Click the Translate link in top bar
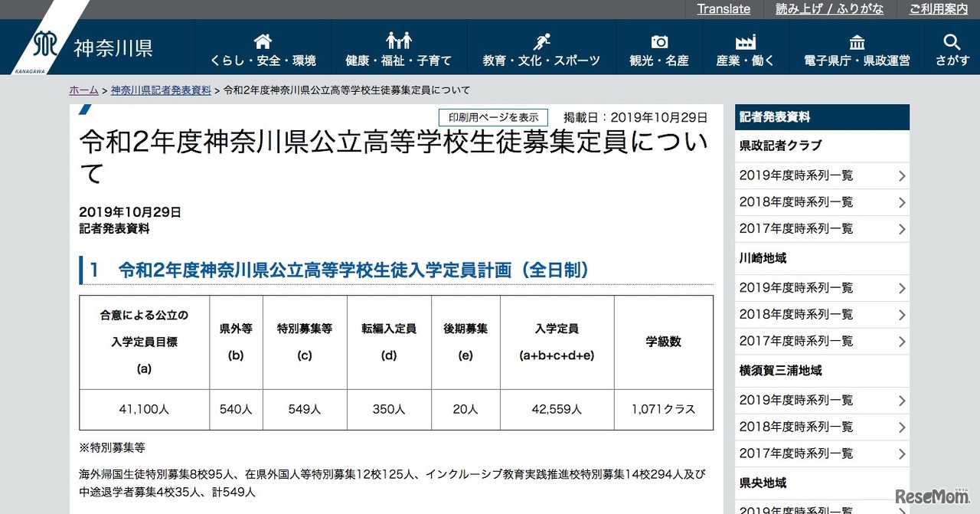 point(724,9)
